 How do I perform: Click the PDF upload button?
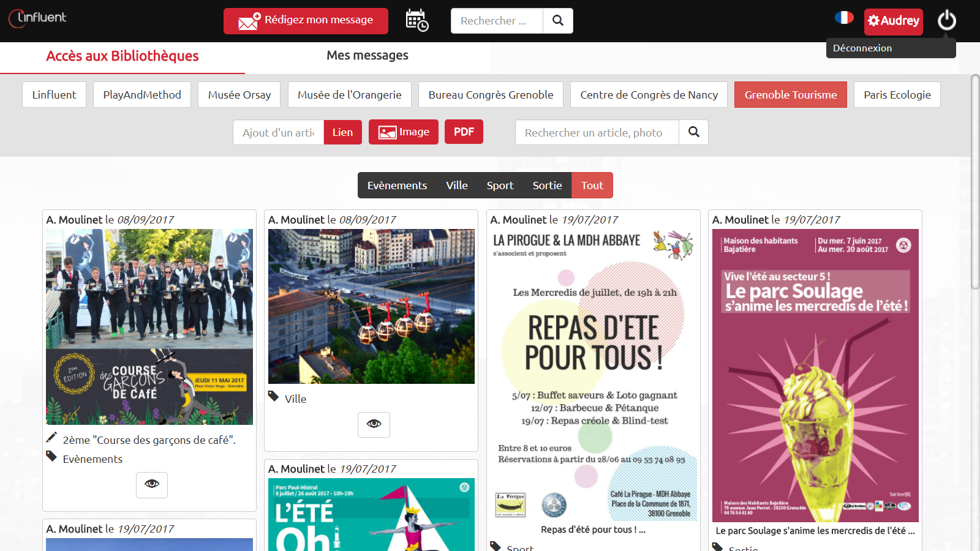point(464,132)
